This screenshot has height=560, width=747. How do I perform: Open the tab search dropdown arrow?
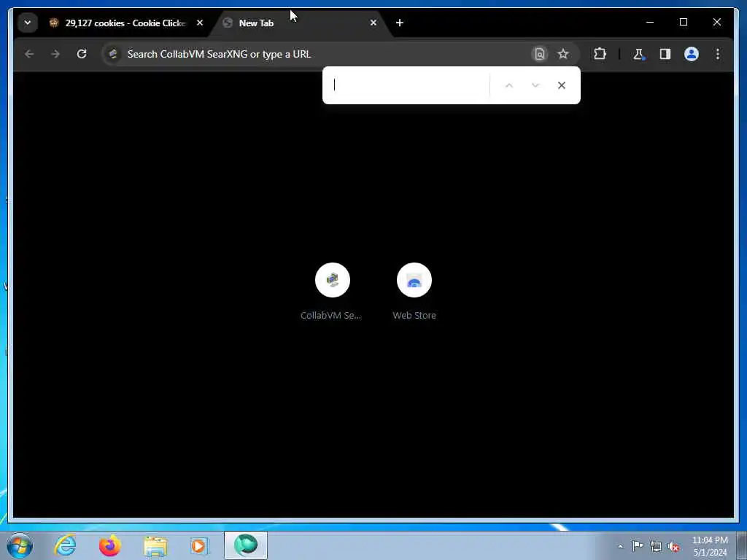28,23
